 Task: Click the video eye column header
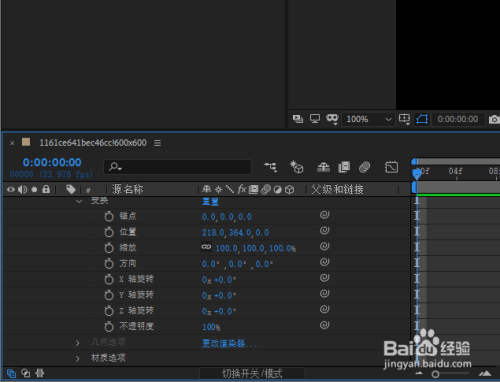11,190
